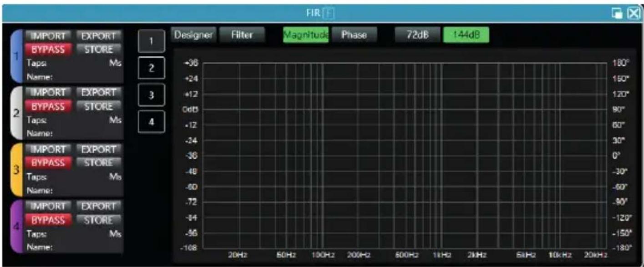644x267 pixels.
Task: Set graph range to 144dB
Action: coord(466,35)
